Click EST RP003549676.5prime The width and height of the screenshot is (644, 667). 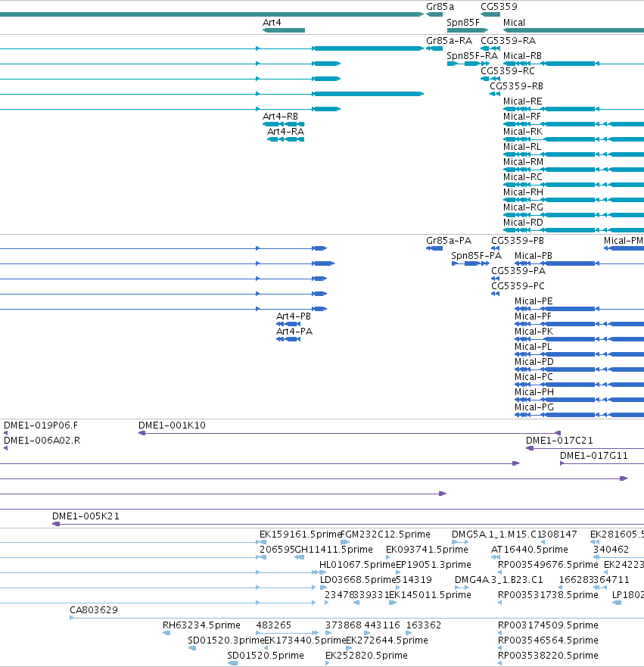click(548, 565)
